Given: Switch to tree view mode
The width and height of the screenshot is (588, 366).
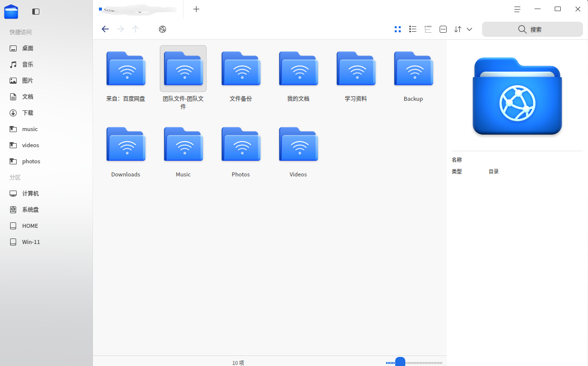Looking at the screenshot, I should (428, 29).
